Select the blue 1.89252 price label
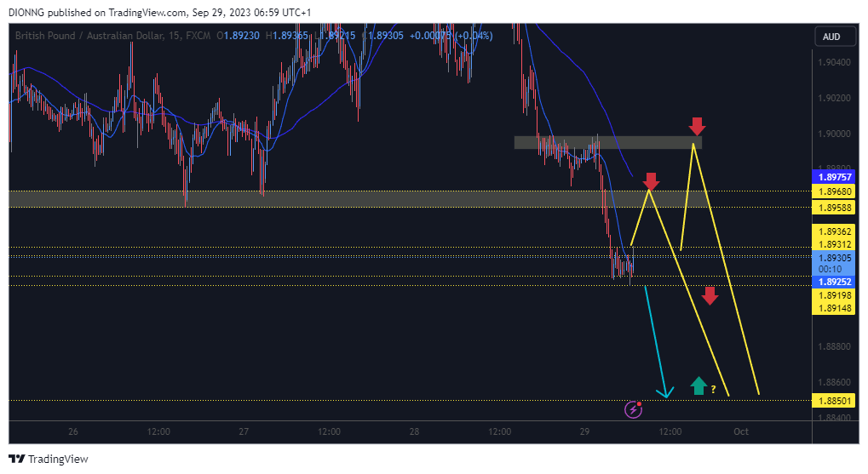 point(834,282)
